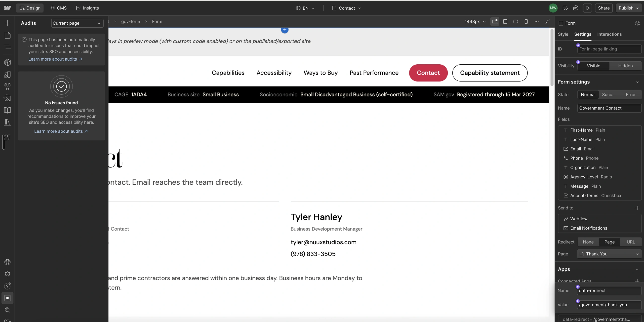644x322 pixels.
Task: Click the Share button
Action: click(604, 8)
